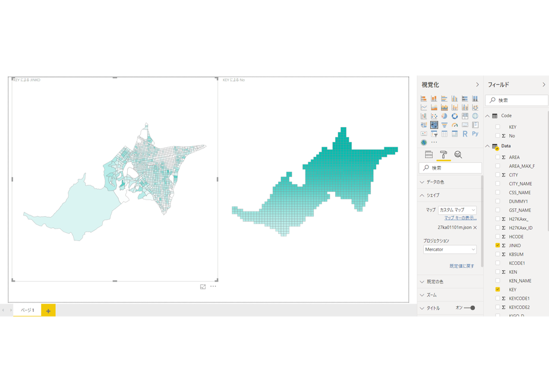
Task: Select the funnel chart visual
Action: (x=444, y=125)
